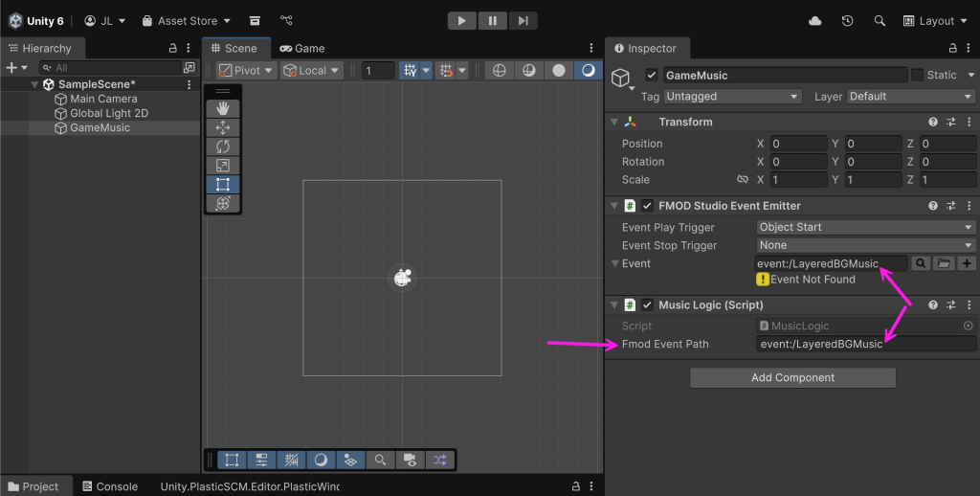Image resolution: width=980 pixels, height=496 pixels.
Task: Disable the FMOD Studio Event Emitter component
Action: [x=648, y=206]
